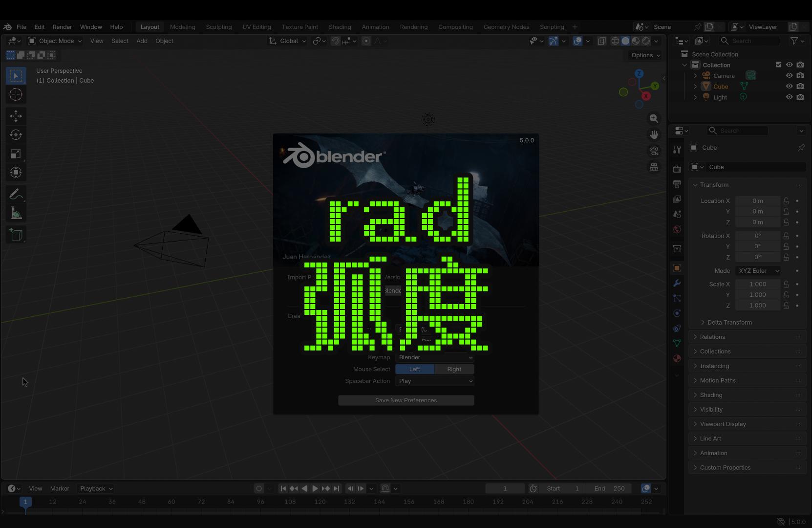
Task: Click the outliner Search field
Action: [749, 41]
